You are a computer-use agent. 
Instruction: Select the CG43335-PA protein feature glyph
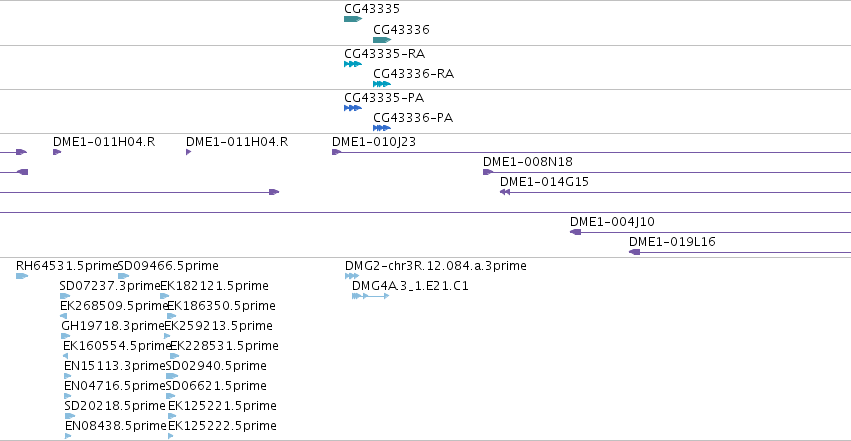coord(353,108)
